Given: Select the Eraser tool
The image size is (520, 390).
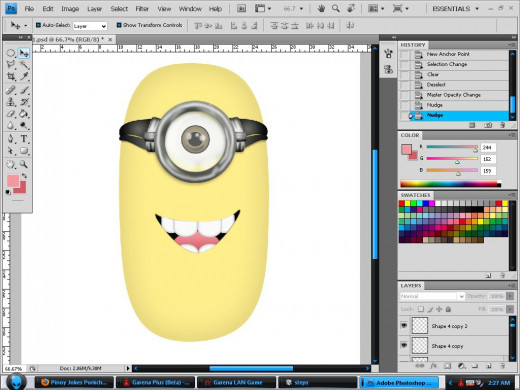Looking at the screenshot, I should coord(11,114).
